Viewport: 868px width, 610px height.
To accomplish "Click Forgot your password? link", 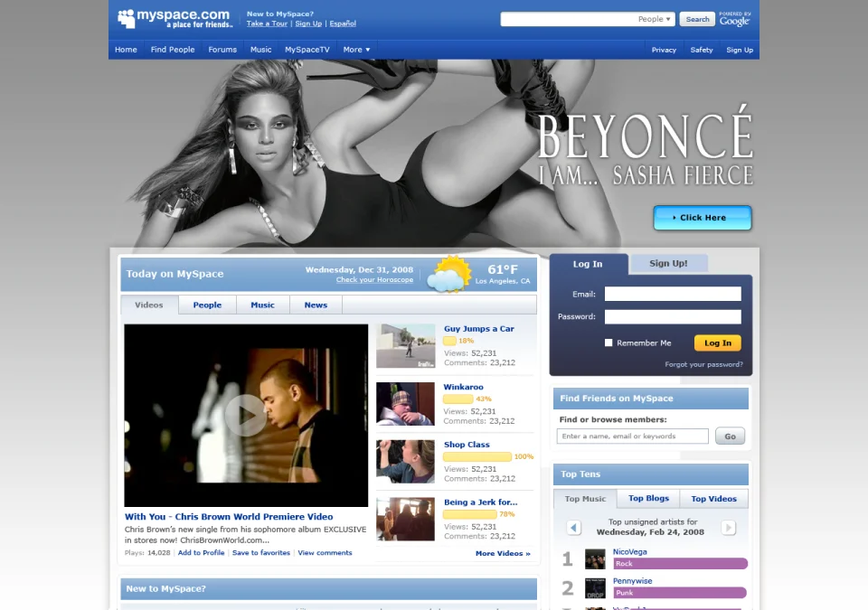I will [x=704, y=364].
